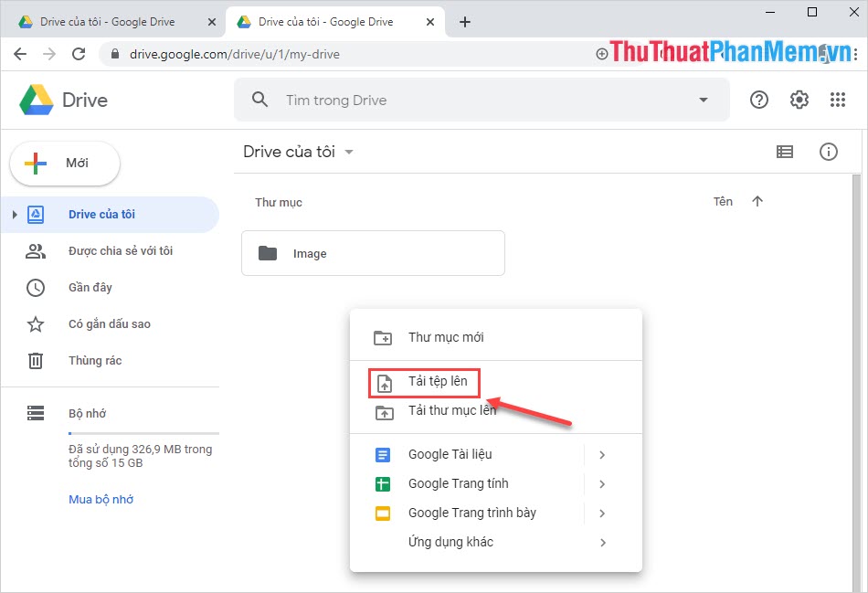
Task: Expand the Google Tài liệu submenu arrow
Action: [x=602, y=455]
